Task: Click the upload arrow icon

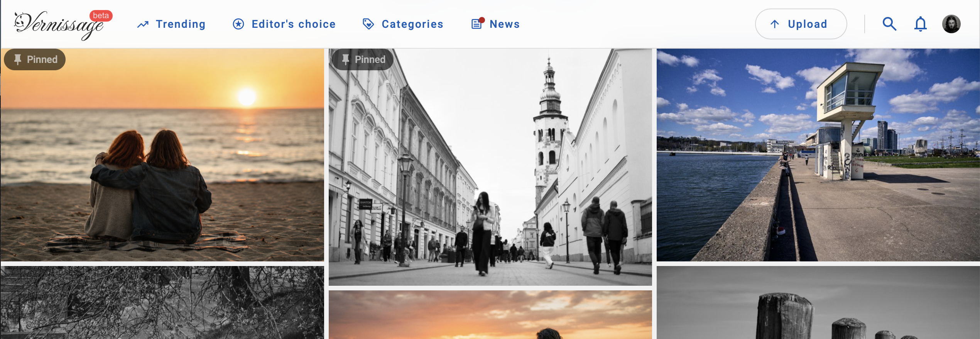Action: point(774,24)
